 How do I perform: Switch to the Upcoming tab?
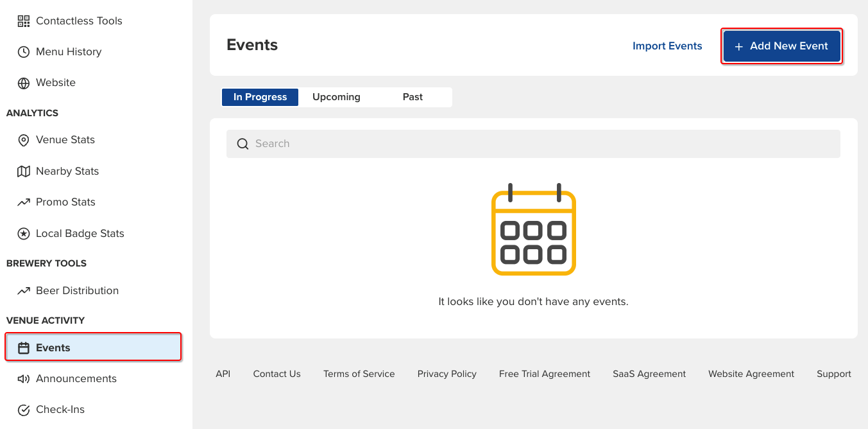(x=336, y=97)
